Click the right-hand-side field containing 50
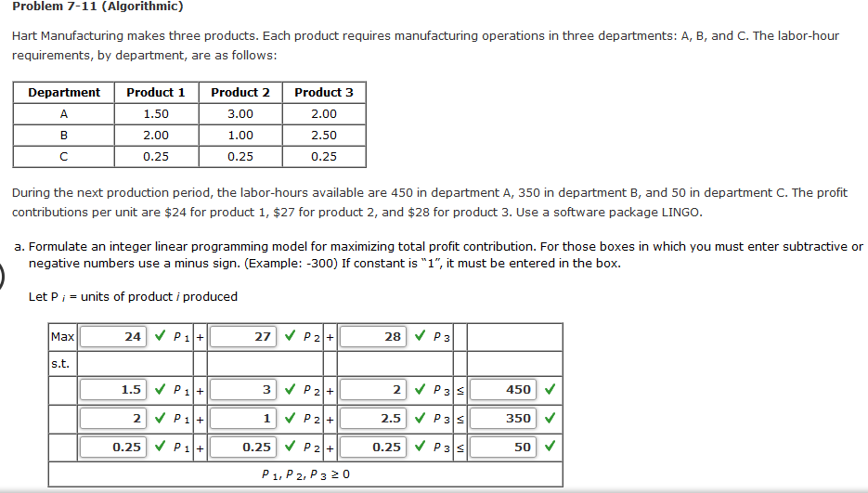 click(503, 447)
